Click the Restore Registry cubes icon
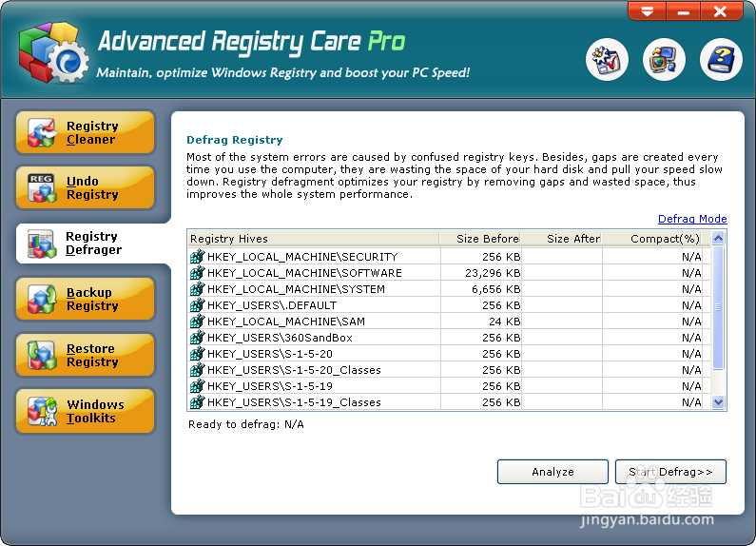 point(42,356)
